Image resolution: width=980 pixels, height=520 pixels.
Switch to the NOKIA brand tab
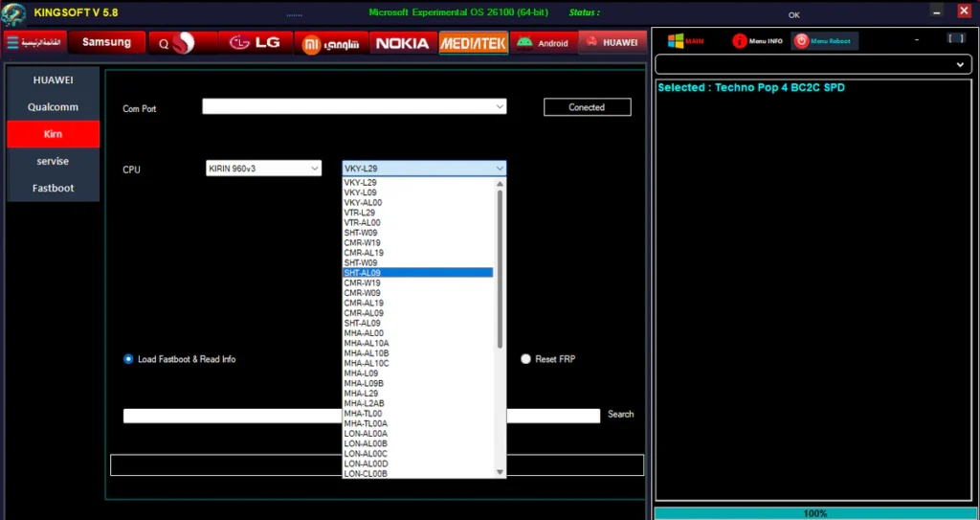point(403,43)
